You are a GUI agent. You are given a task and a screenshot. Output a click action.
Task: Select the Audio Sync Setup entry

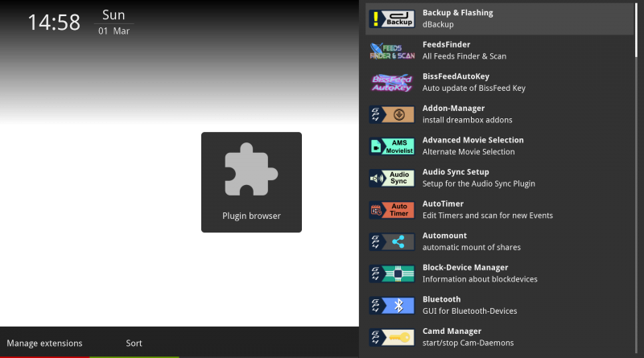pyautogui.click(x=500, y=178)
